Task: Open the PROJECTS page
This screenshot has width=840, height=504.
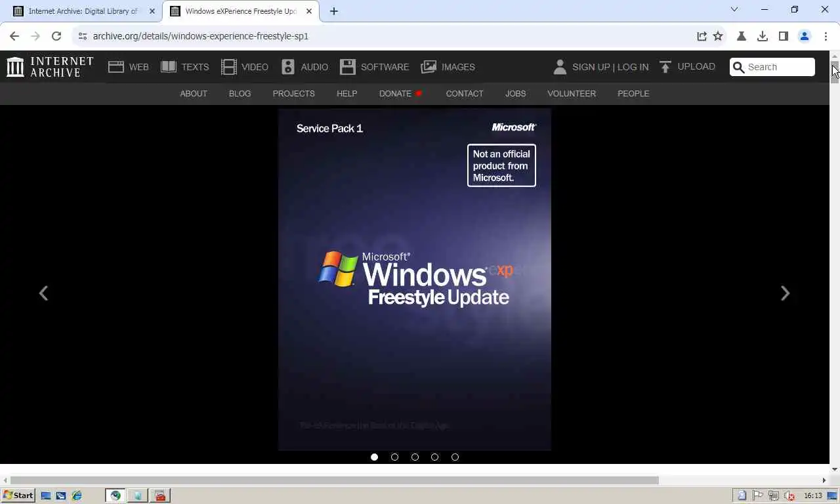Action: coord(294,94)
